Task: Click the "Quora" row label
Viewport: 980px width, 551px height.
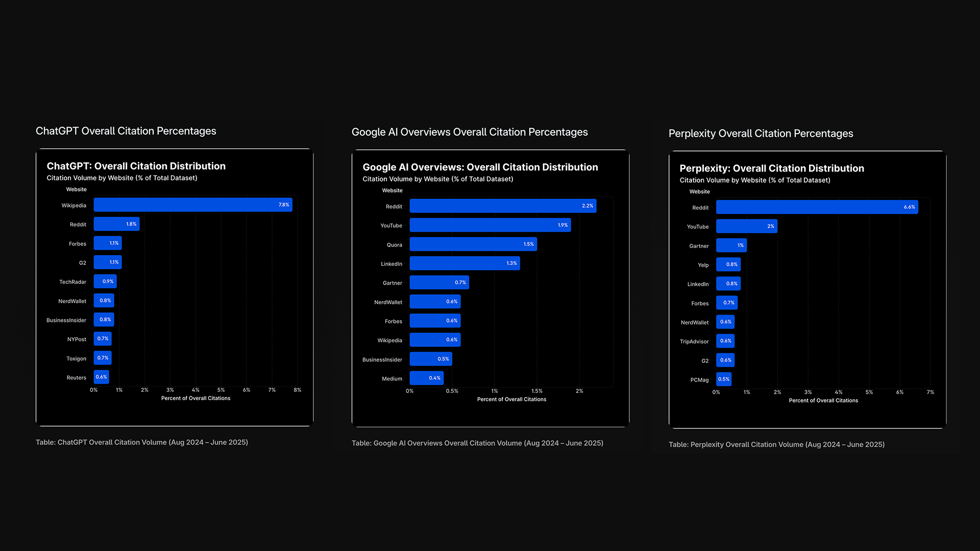Action: coord(395,245)
